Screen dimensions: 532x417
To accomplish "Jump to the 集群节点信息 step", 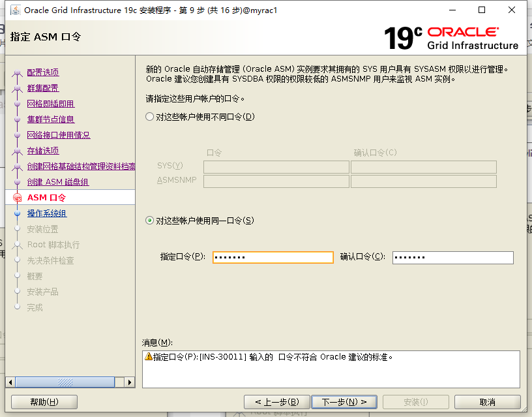I will click(x=51, y=119).
